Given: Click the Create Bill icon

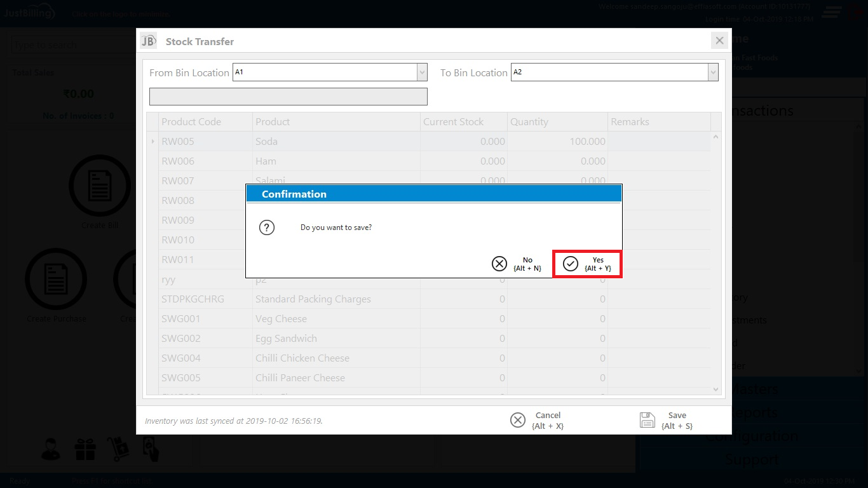Looking at the screenshot, I should coord(99,186).
